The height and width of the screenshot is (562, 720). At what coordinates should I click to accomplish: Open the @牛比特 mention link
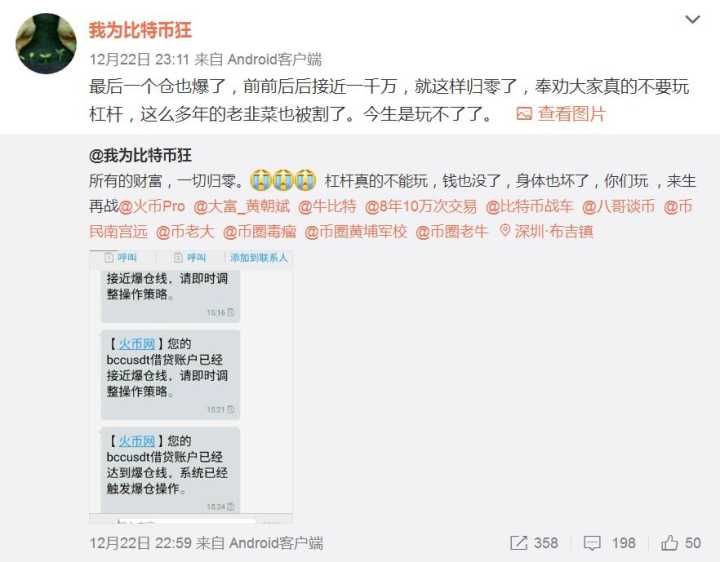327,206
